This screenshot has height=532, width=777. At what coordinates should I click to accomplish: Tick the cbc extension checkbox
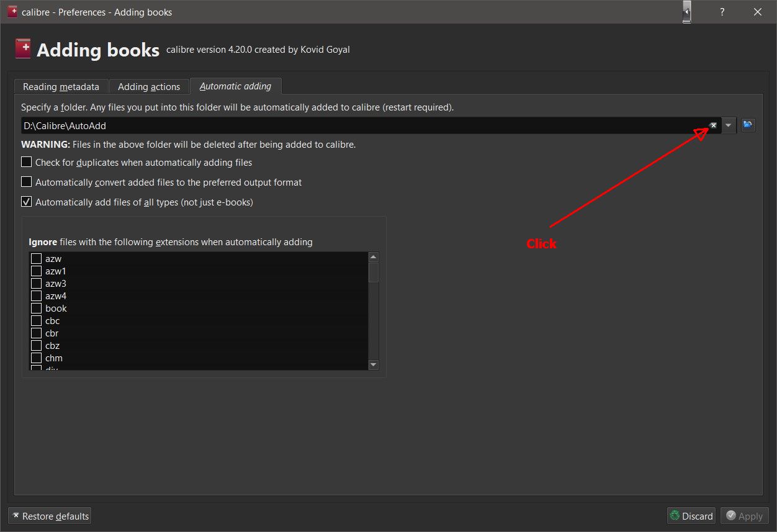coord(37,320)
